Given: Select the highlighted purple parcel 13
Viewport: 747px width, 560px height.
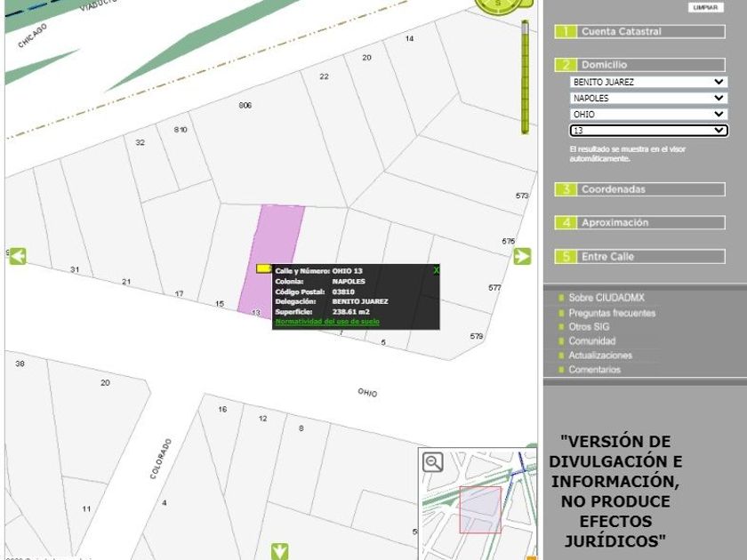Looking at the screenshot, I should point(273,240).
